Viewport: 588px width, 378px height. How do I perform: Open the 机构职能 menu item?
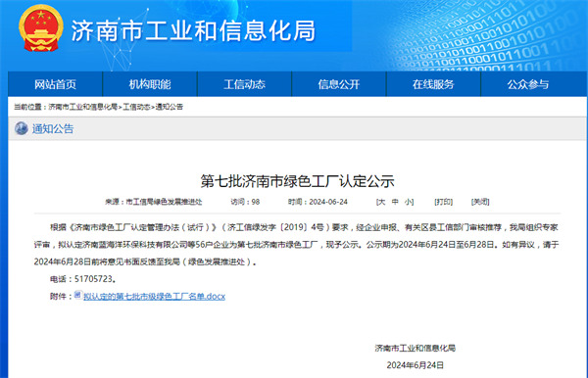point(150,84)
